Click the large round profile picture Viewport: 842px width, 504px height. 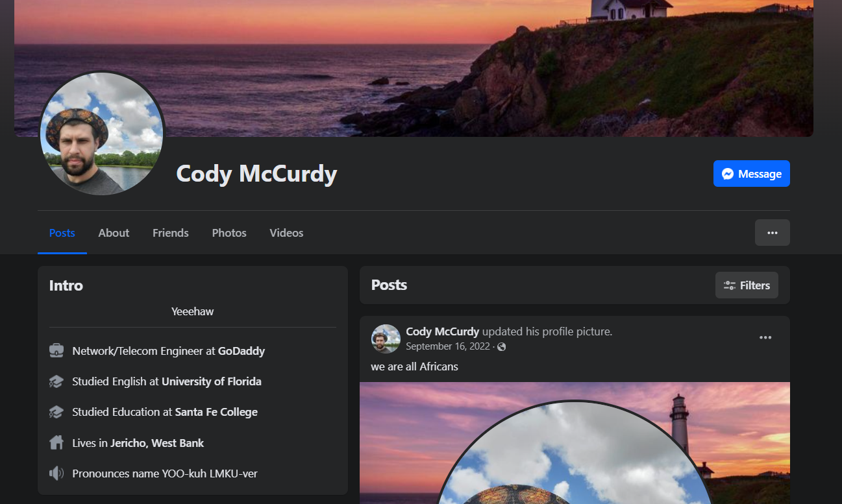click(102, 134)
